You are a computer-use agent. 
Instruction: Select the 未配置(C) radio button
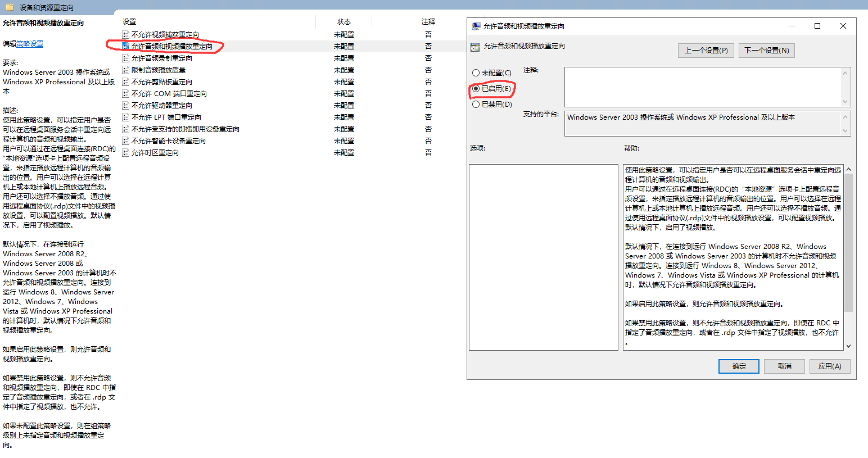[476, 73]
